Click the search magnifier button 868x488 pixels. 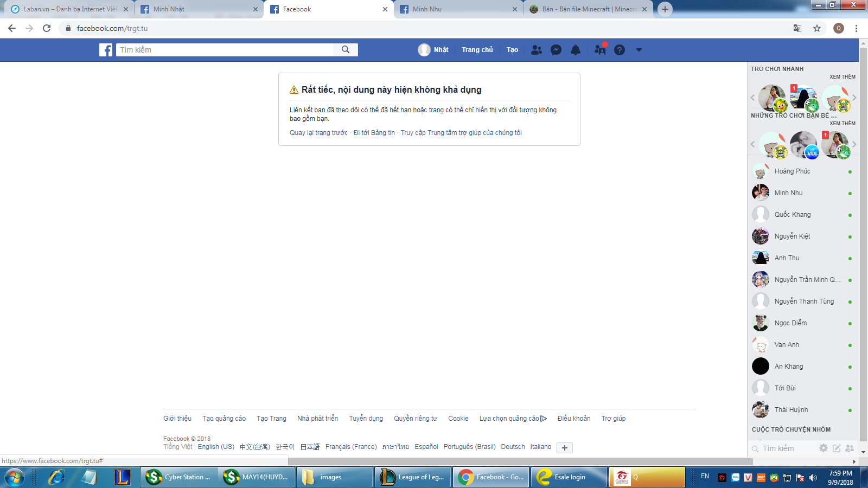[x=346, y=50]
